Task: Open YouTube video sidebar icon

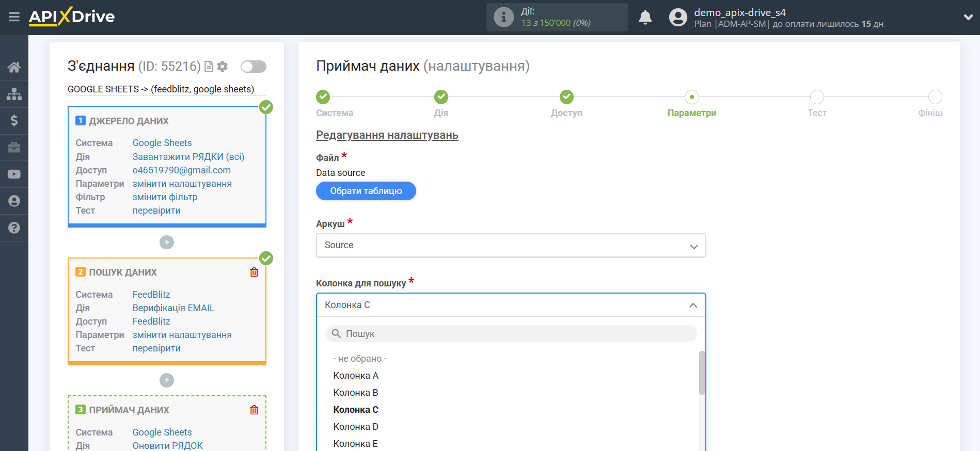Action: pyautogui.click(x=14, y=174)
